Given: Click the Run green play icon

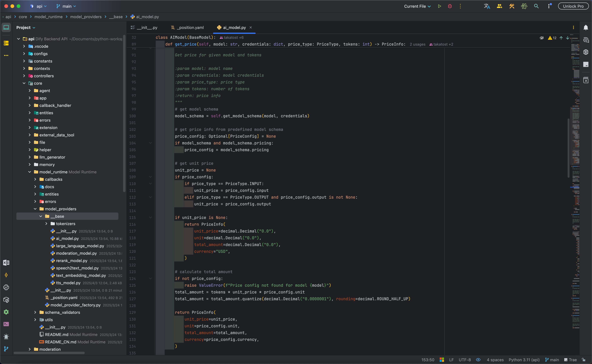Looking at the screenshot, I should (439, 6).
